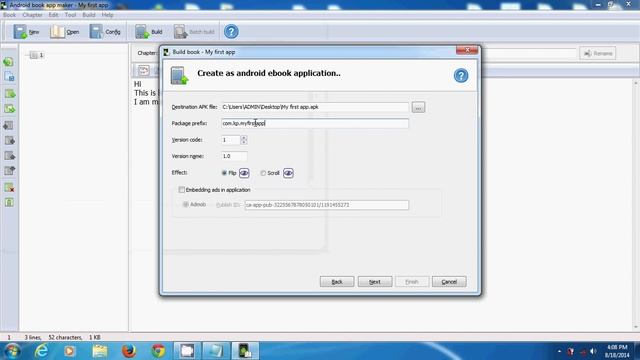640x360 pixels.
Task: Close the Build book dialog with X
Action: click(x=467, y=50)
